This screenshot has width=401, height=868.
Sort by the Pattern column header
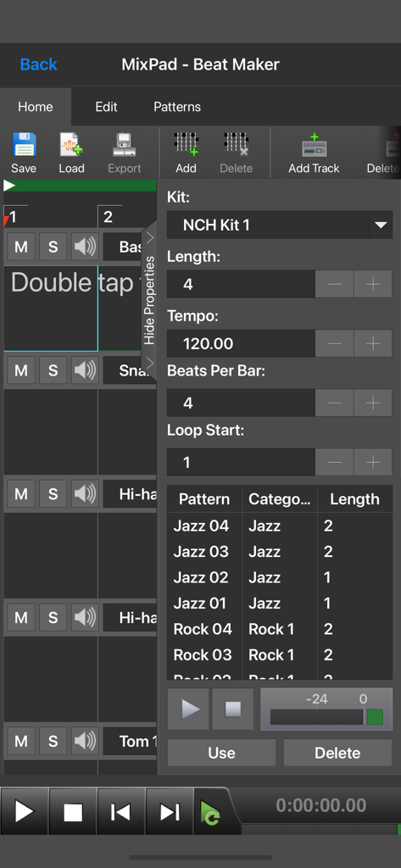[204, 498]
